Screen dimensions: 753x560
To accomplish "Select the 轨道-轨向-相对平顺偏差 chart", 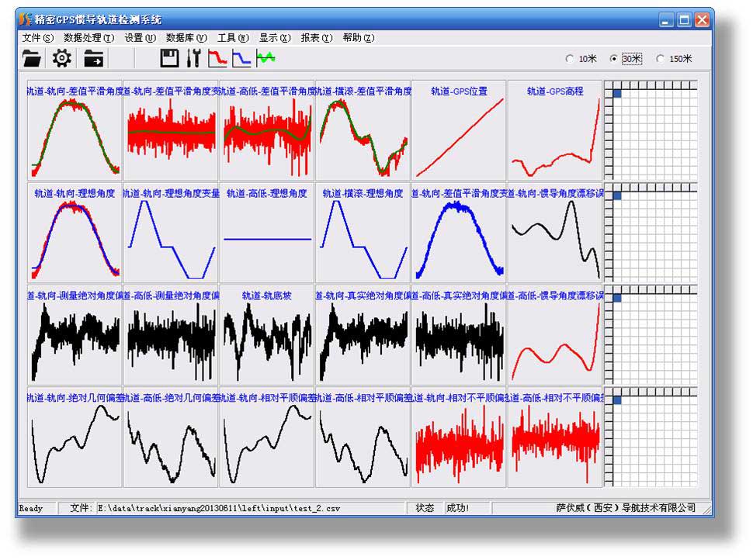I will pos(267,437).
